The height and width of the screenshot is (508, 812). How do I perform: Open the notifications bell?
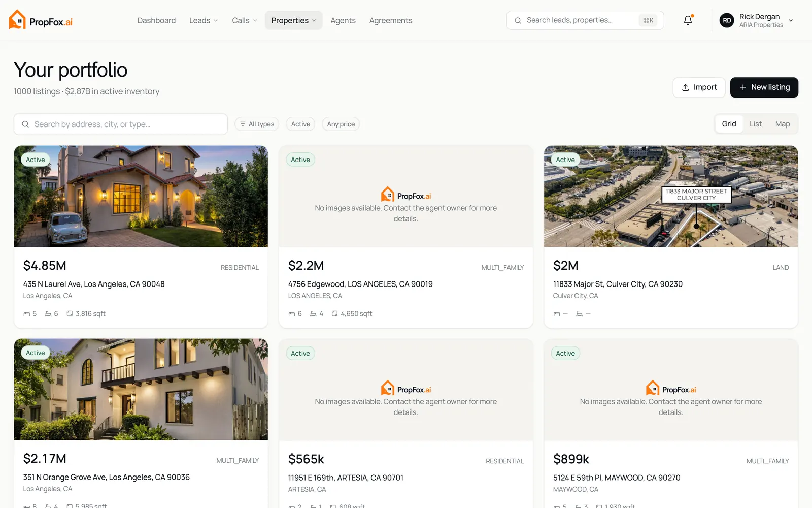(x=688, y=20)
